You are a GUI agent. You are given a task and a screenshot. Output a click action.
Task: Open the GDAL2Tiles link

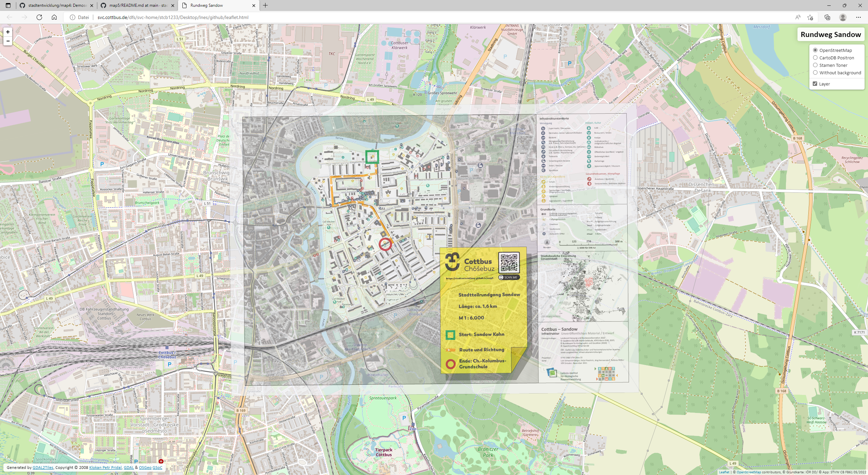tap(43, 468)
